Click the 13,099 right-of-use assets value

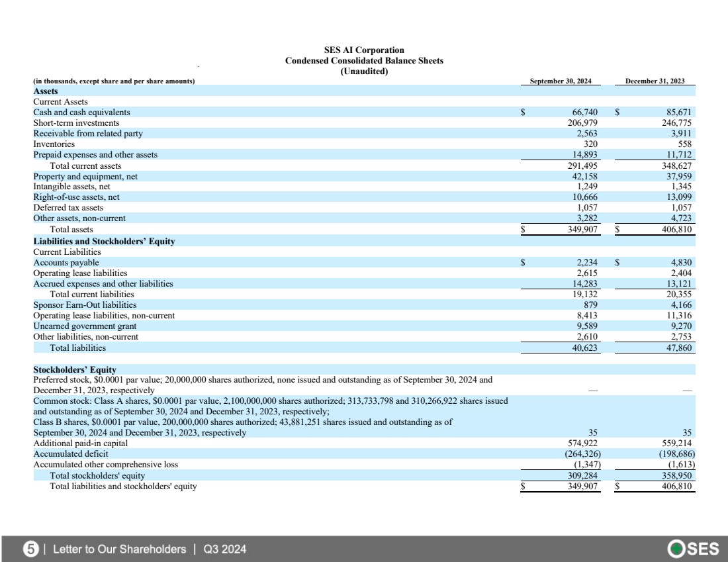click(x=679, y=197)
